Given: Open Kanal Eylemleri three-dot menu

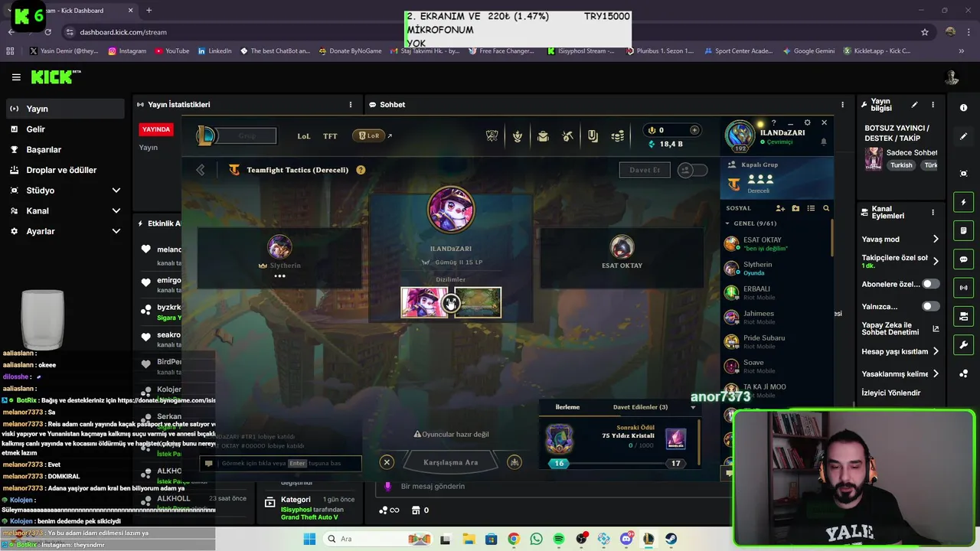Looking at the screenshot, I should click(933, 212).
